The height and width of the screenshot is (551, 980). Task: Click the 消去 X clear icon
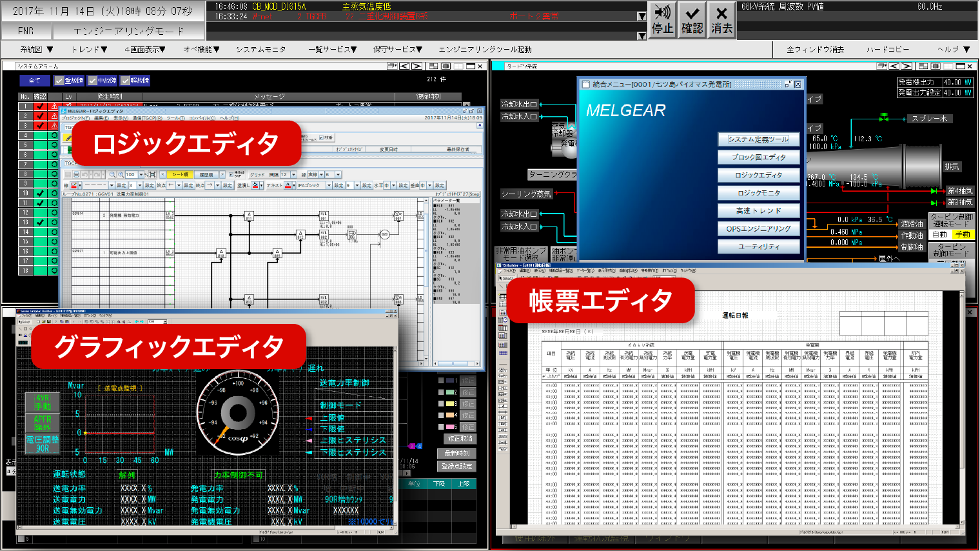(x=721, y=20)
